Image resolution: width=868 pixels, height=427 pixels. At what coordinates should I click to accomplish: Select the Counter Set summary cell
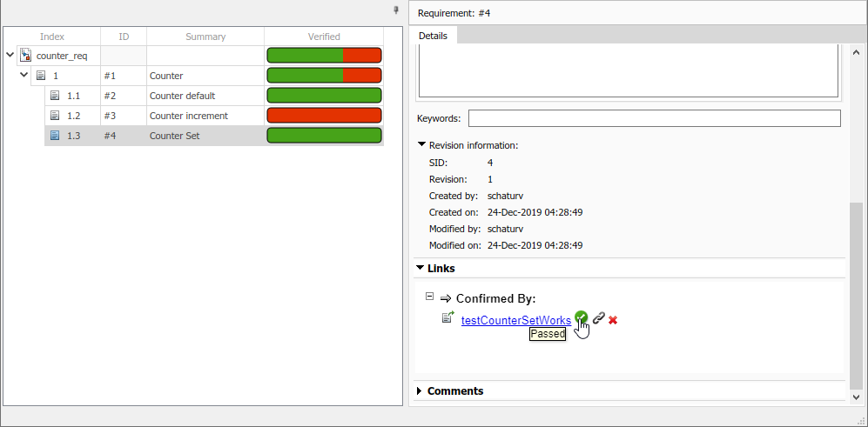click(205, 136)
